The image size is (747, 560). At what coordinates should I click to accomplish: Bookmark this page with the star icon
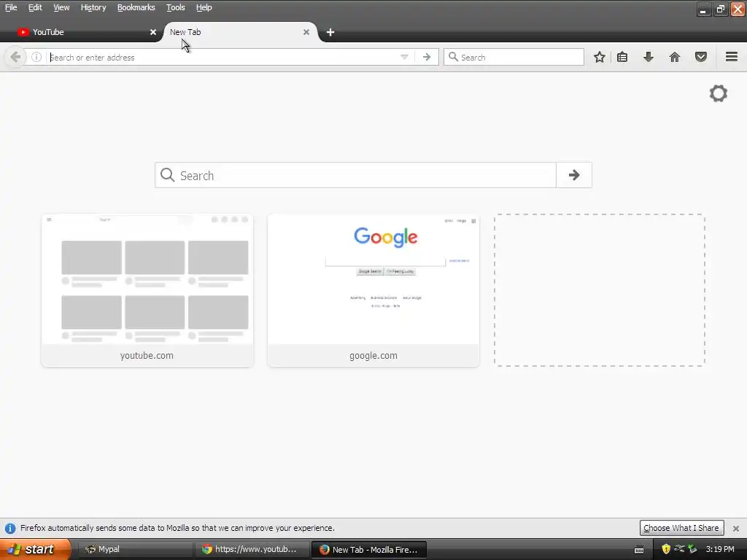[600, 57]
